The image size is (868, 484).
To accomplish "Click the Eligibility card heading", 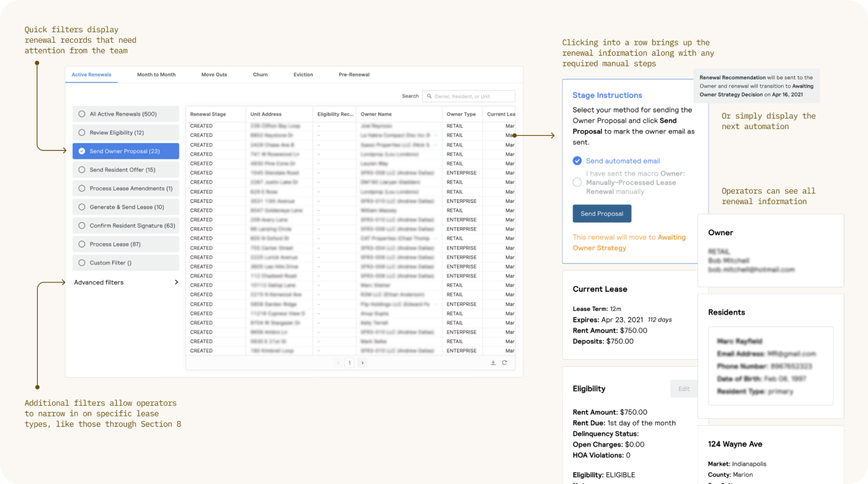I will [589, 389].
